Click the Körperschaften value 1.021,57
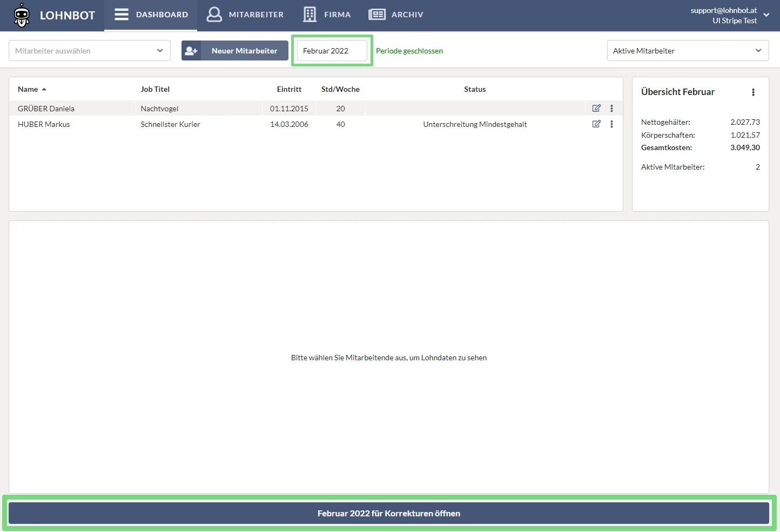The height and width of the screenshot is (532, 780). 745,135
